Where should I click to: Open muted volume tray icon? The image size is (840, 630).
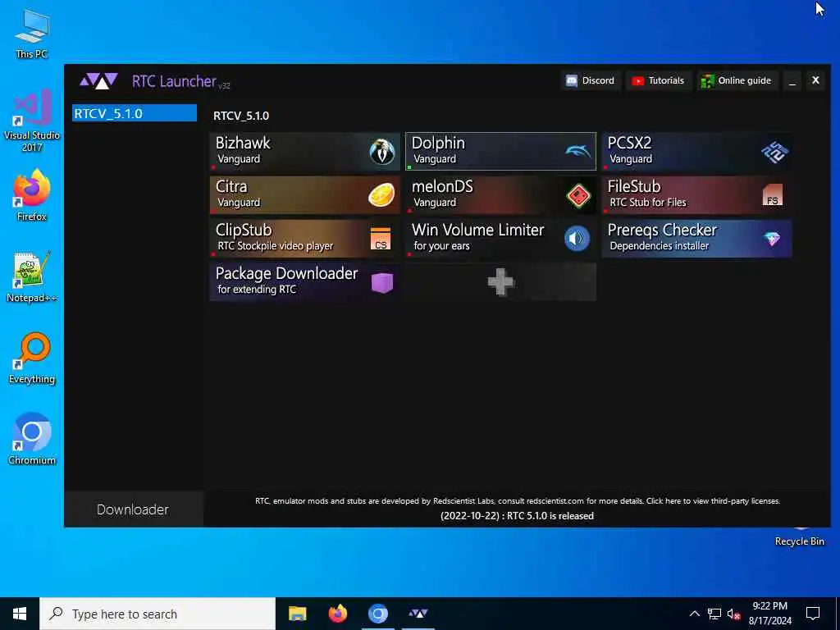[x=734, y=614]
